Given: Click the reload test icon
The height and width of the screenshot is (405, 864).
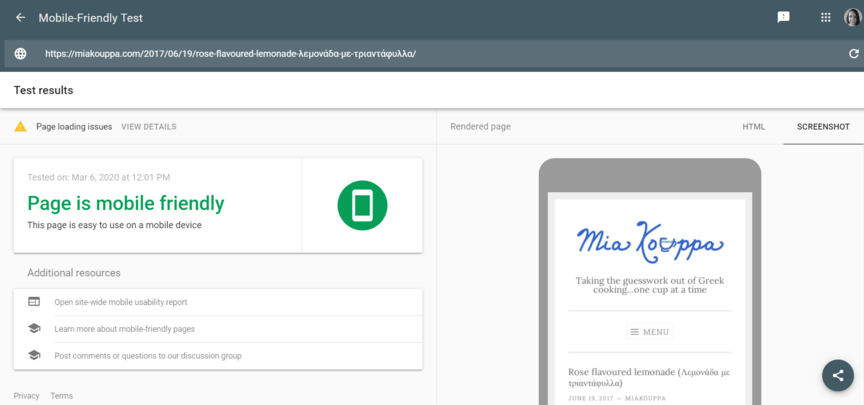Looking at the screenshot, I should 854,53.
